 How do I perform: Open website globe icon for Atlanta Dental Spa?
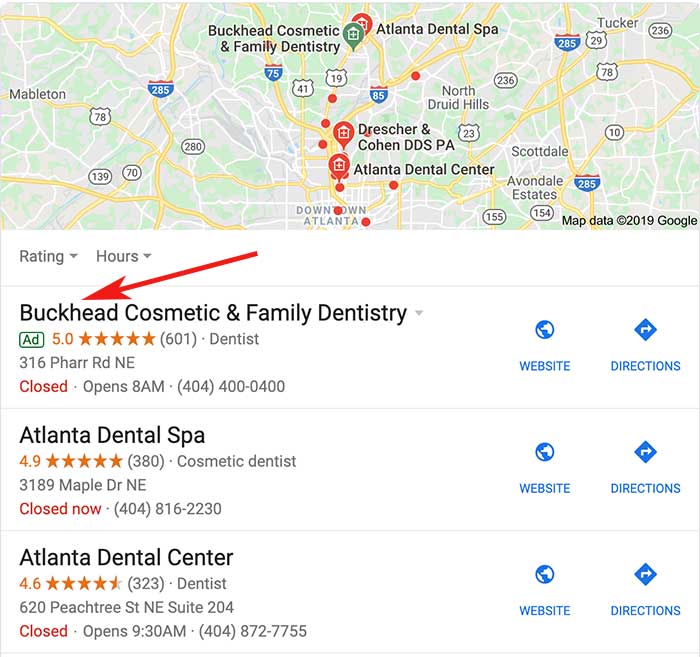coord(545,452)
